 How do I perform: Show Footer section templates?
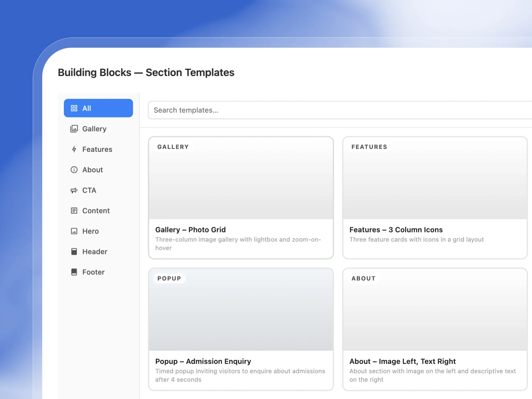coord(98,272)
